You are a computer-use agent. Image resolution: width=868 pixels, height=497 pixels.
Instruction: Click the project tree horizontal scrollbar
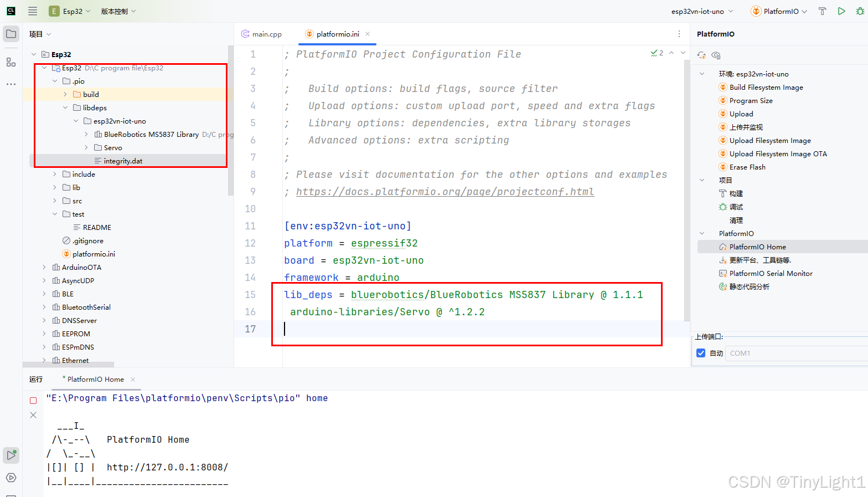(68, 365)
